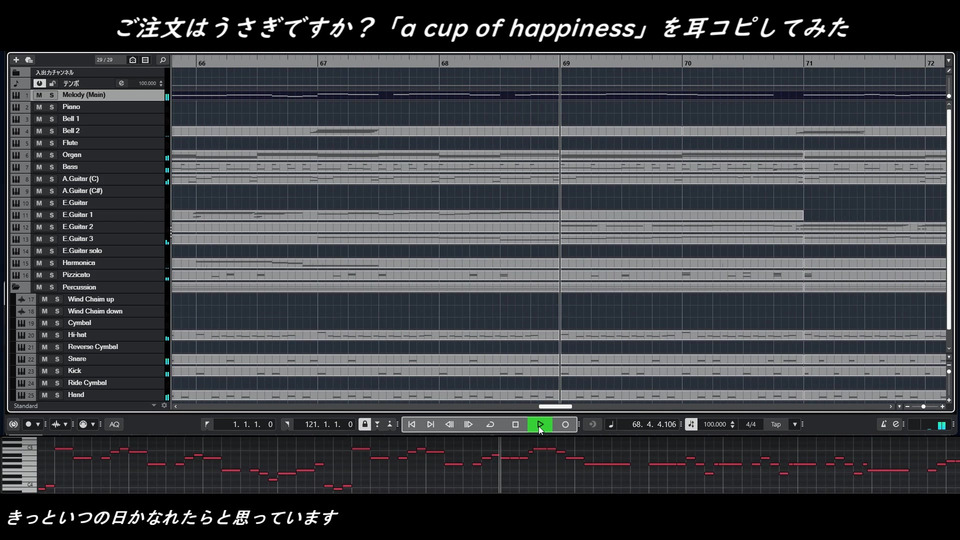This screenshot has width=960, height=540.
Task: Click the left locator icon
Action: 207,424
